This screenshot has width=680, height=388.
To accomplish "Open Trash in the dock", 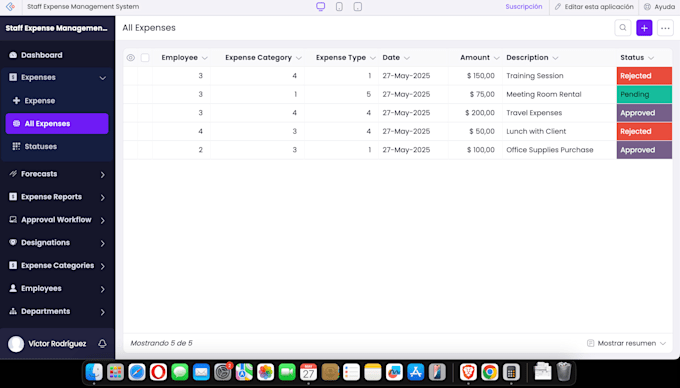I will coord(564,372).
